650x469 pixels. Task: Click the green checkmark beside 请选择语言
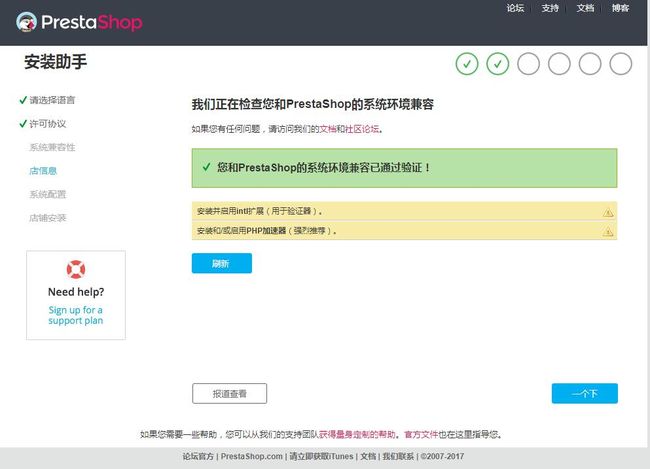(x=23, y=100)
